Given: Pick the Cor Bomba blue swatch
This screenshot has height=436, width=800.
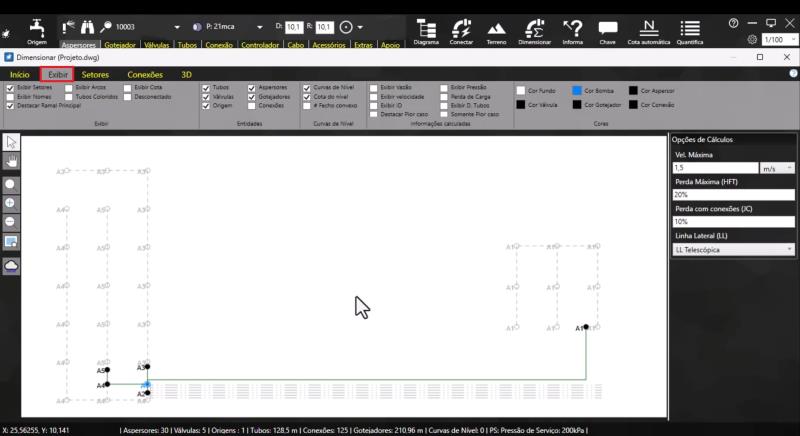Looking at the screenshot, I should click(x=577, y=90).
